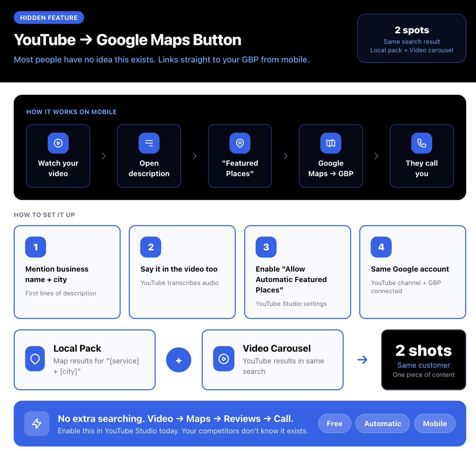The height and width of the screenshot is (451, 476).
Task: Click the "HOW IT WORKS ON MOBILE" heading
Action: (71, 112)
